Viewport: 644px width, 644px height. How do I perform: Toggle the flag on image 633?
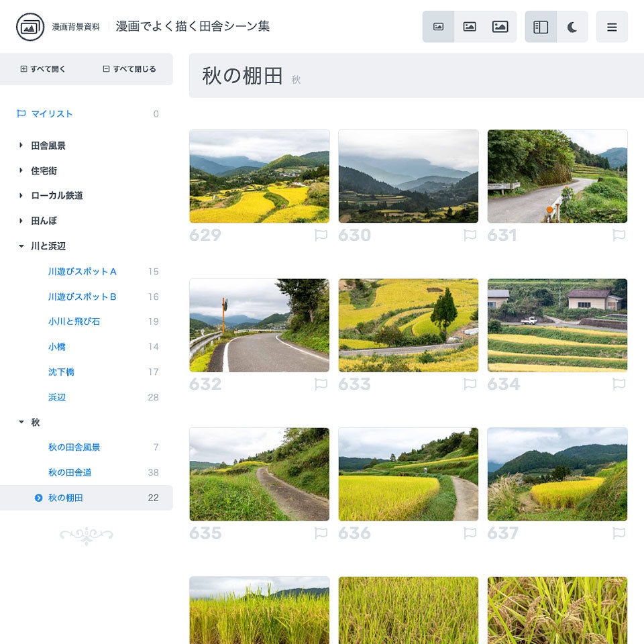(x=470, y=384)
